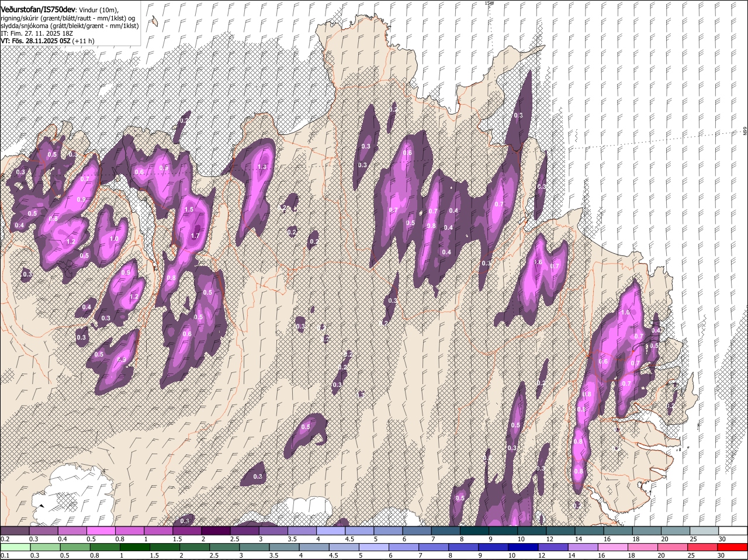Select the light grey 25 swatch in snow scale
Screen dimensions: 748x560
pyautogui.click(x=704, y=530)
